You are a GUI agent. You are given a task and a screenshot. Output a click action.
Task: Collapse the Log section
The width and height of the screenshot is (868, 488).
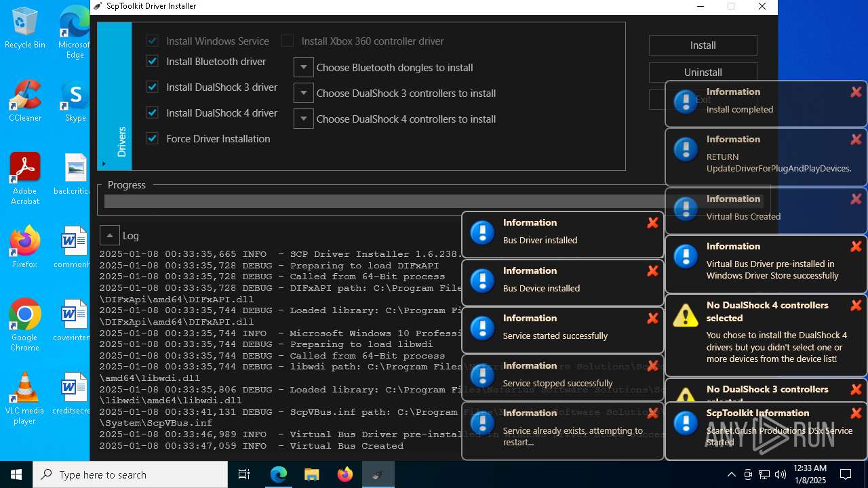click(110, 235)
